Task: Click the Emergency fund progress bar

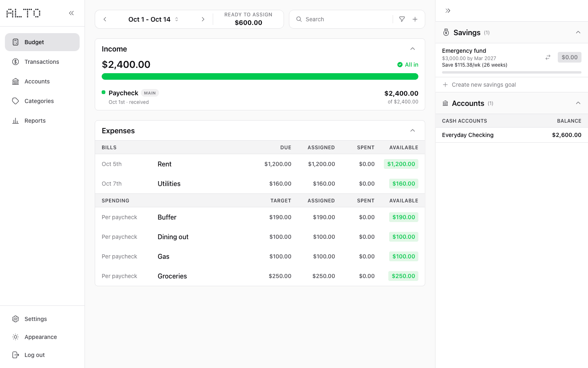Action: (x=512, y=72)
